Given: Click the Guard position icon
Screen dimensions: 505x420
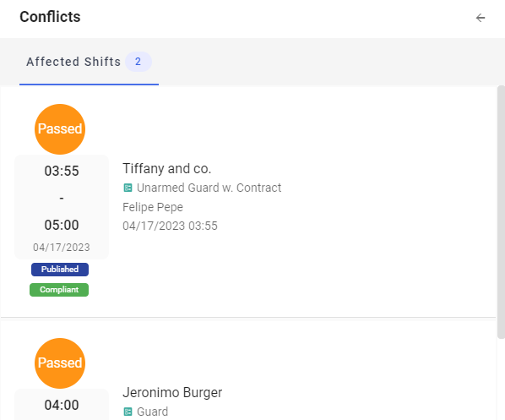Looking at the screenshot, I should coord(128,412).
